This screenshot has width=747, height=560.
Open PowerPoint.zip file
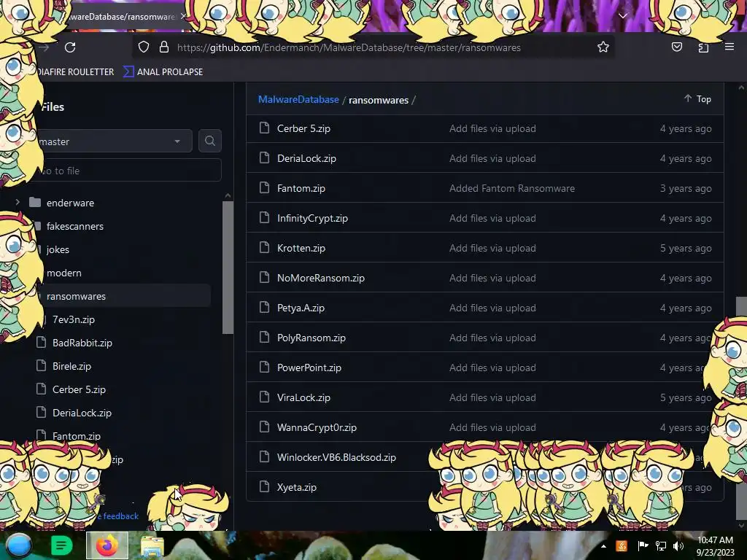(309, 367)
